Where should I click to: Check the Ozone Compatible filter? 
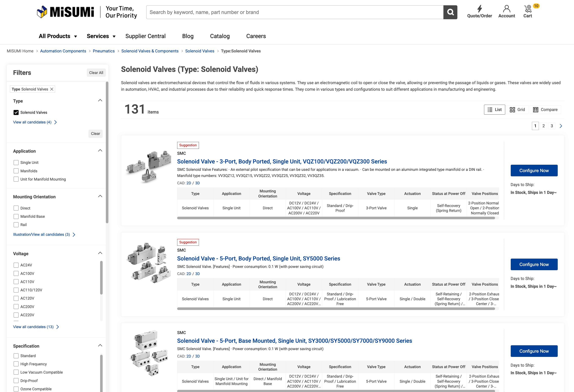point(16,389)
